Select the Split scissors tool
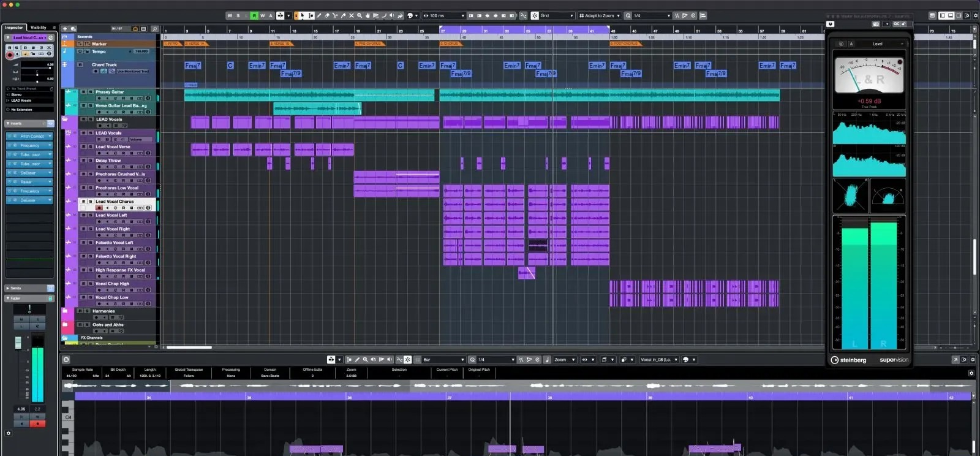The image size is (980, 456). point(335,15)
